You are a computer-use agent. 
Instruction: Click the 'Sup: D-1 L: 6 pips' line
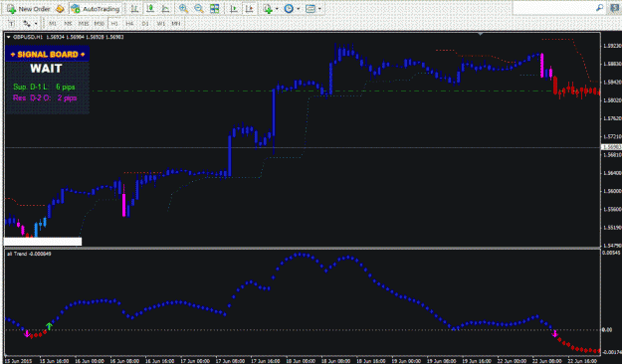(44, 87)
